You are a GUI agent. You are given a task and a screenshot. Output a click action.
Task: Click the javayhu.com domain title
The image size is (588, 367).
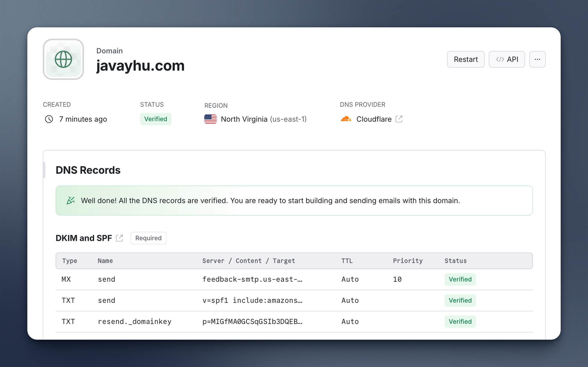tap(141, 66)
